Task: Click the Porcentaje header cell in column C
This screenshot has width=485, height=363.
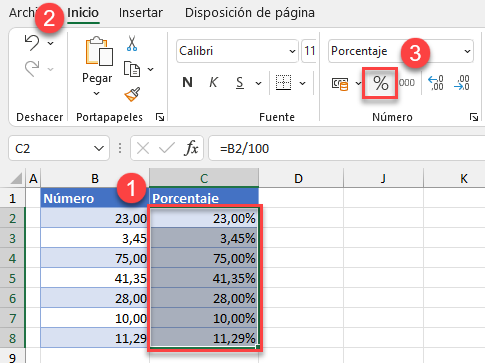Action: coord(204,198)
